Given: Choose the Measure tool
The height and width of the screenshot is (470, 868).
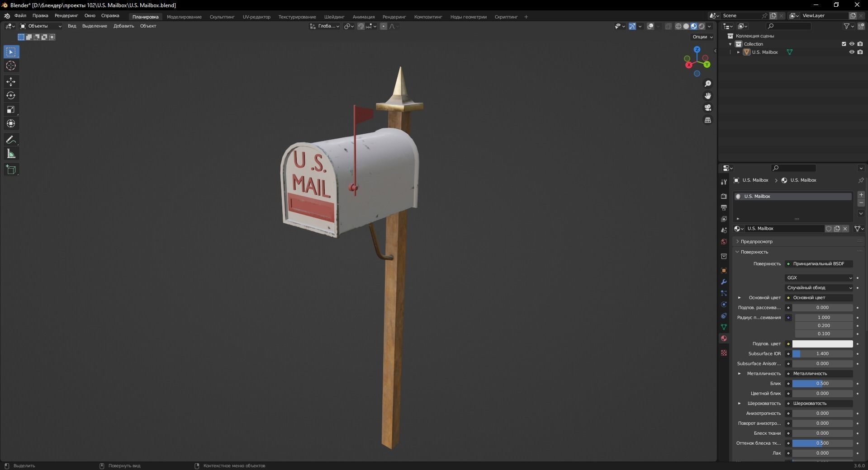Looking at the screenshot, I should point(11,154).
